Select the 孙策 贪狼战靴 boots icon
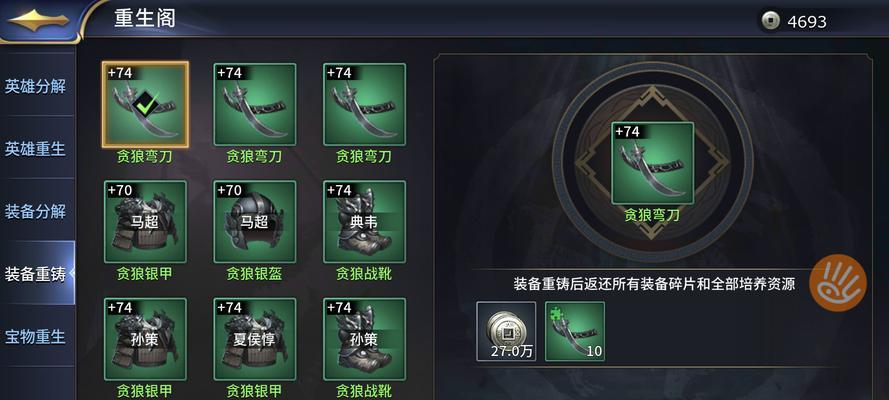This screenshot has width=889, height=400. 365,339
